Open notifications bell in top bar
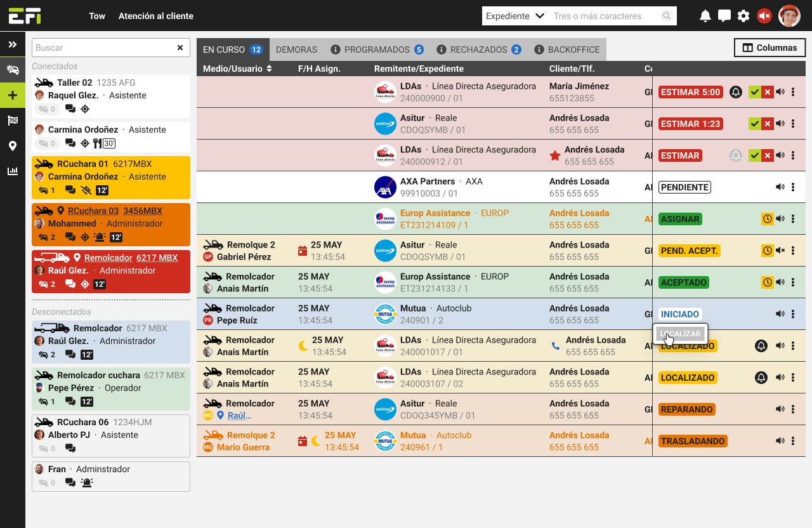Screen dimensions: 812x528 tap(705, 16)
